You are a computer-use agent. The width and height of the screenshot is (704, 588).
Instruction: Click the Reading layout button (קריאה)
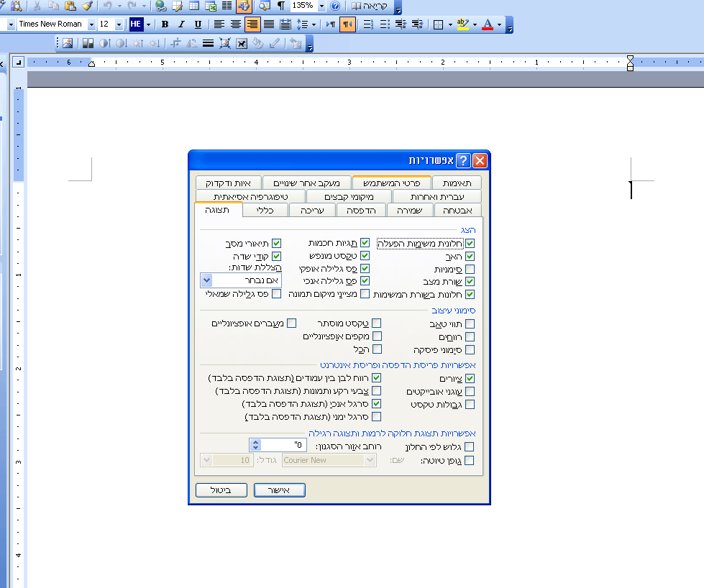[369, 6]
